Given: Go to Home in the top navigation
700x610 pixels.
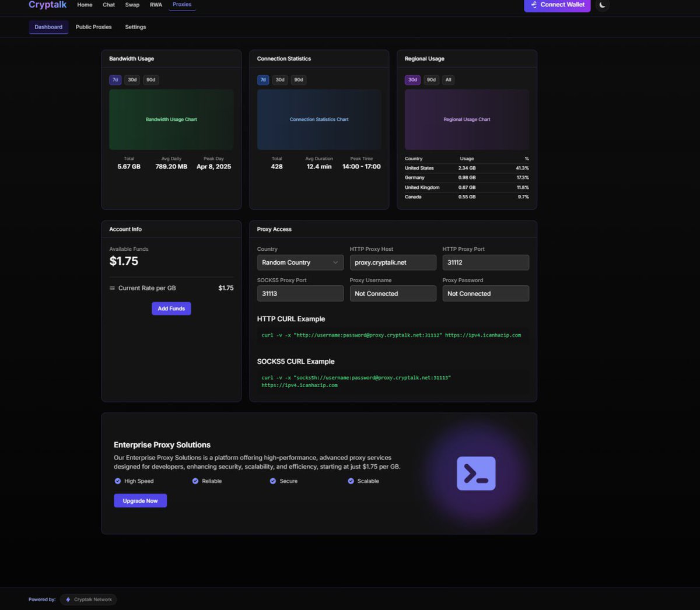Looking at the screenshot, I should coord(85,5).
